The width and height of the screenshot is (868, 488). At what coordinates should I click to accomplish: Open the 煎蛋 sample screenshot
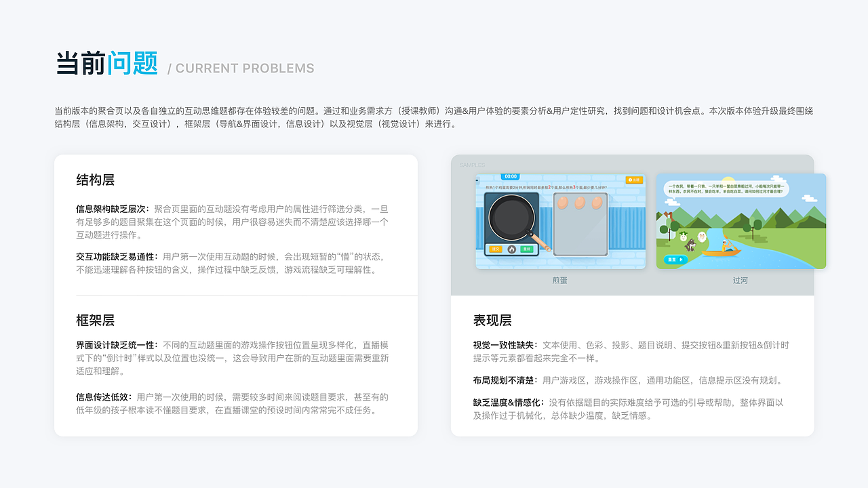(560, 221)
